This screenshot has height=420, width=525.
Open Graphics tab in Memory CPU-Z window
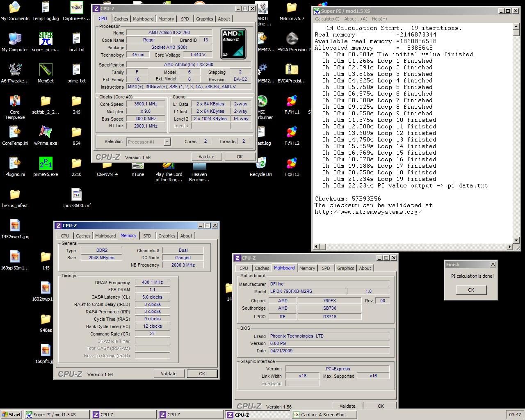[x=167, y=236]
